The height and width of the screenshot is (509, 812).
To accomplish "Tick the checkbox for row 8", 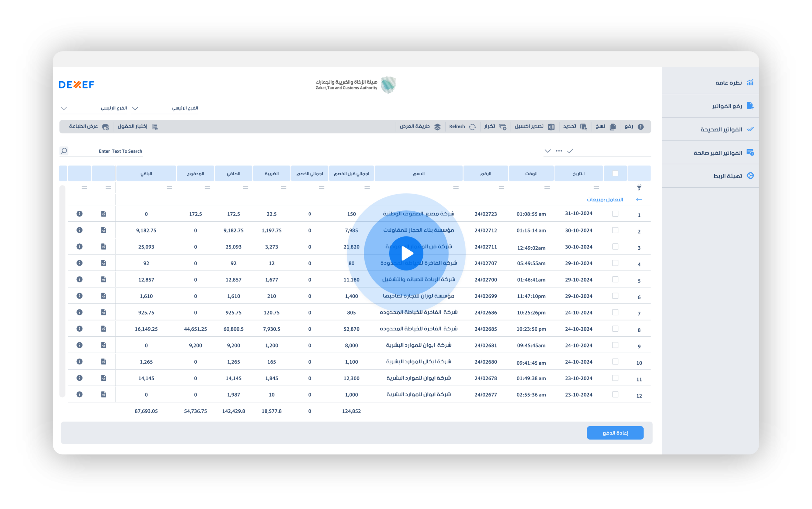I will (615, 328).
